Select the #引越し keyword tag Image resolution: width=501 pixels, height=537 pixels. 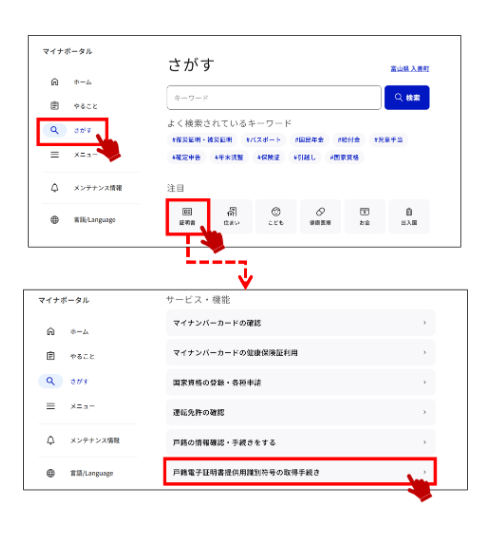pos(304,158)
